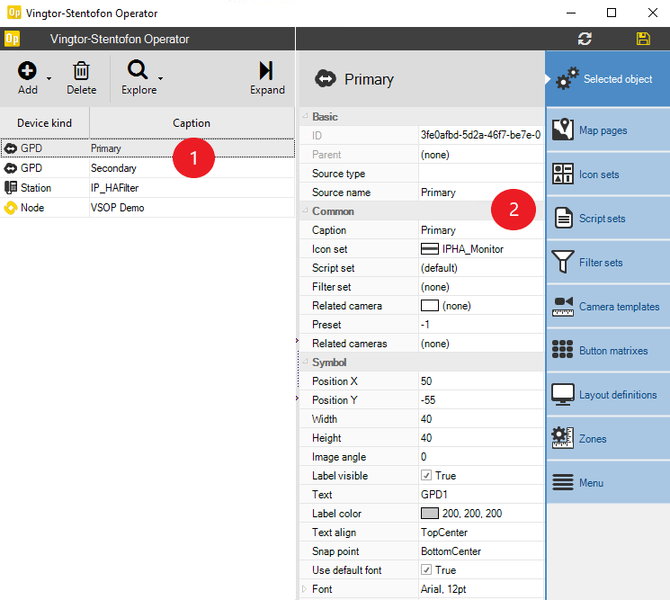This screenshot has height=600, width=670.
Task: Click the Delete trash icon
Action: tap(81, 71)
